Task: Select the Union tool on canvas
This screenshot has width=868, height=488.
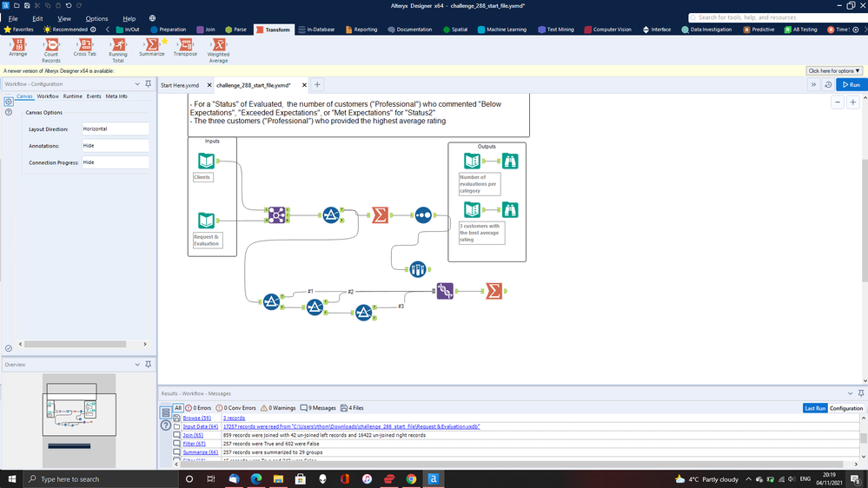Action: coord(445,291)
